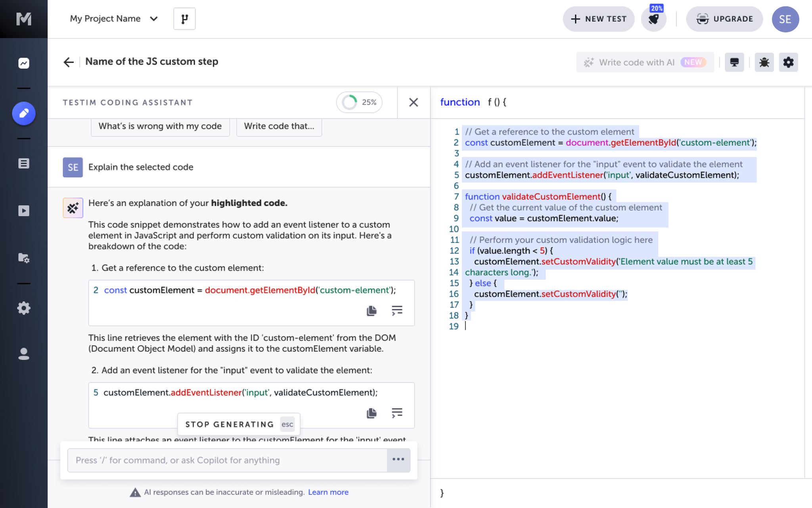The height and width of the screenshot is (508, 812).
Task: Open the step settings gear in header
Action: pos(789,62)
